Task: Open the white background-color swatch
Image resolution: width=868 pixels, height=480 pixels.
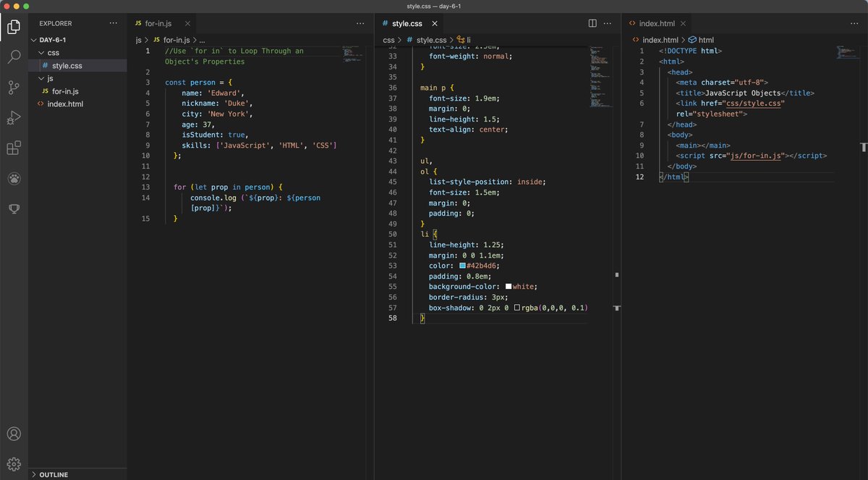Action: tap(509, 287)
